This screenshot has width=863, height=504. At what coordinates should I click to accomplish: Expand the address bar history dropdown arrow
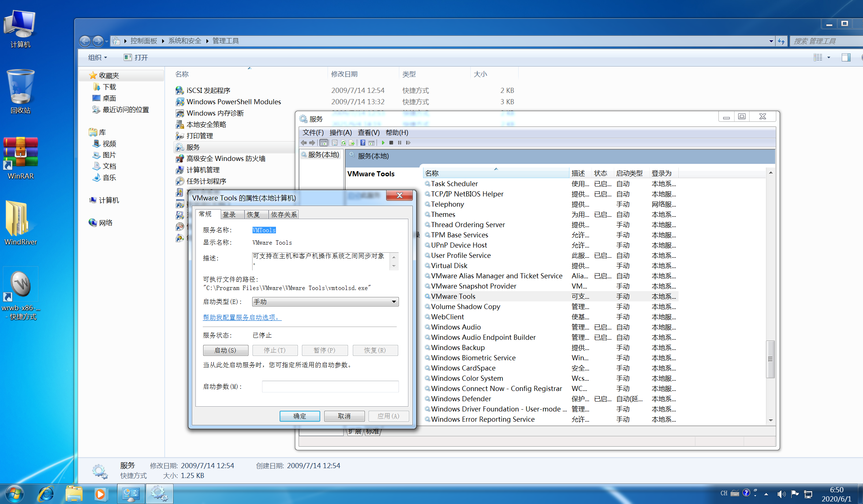click(x=771, y=41)
